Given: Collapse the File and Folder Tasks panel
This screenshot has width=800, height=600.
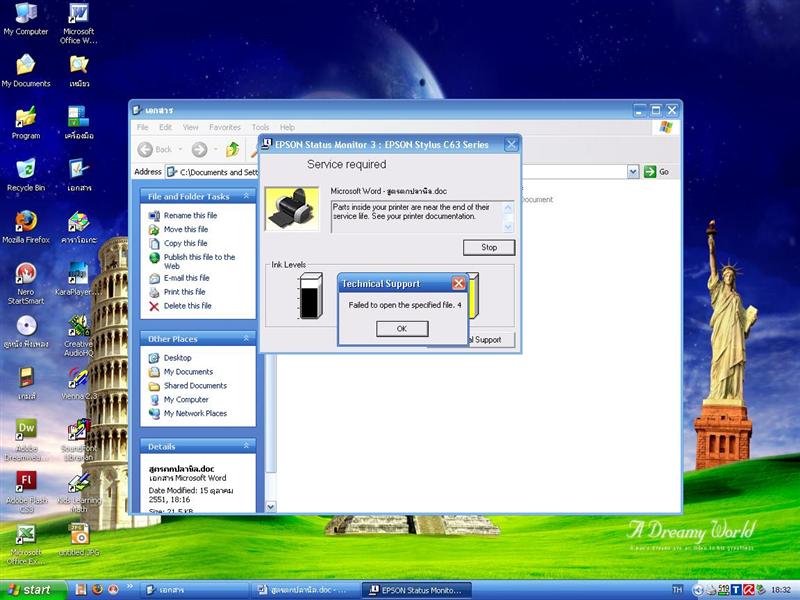Looking at the screenshot, I should pos(246,196).
